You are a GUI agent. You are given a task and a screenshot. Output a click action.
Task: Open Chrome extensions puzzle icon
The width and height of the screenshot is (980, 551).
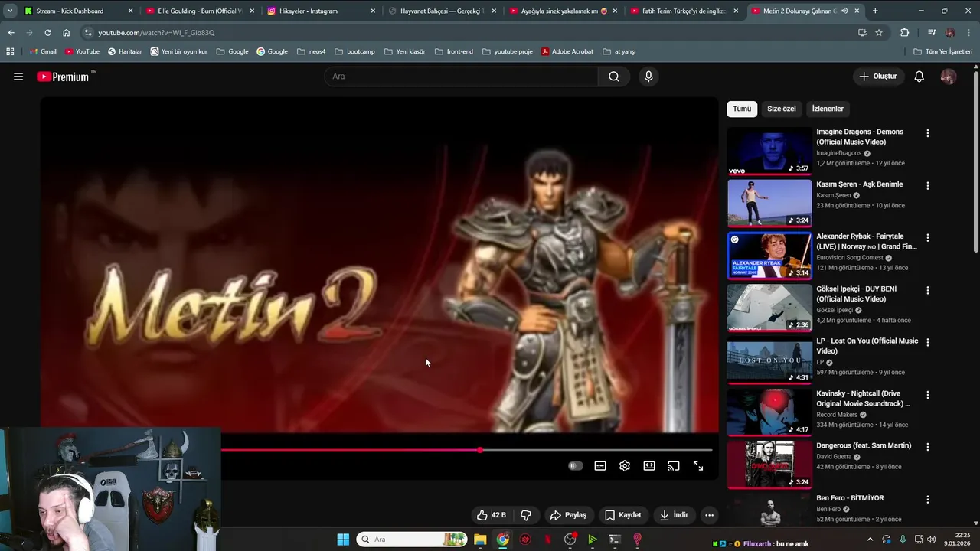point(904,33)
